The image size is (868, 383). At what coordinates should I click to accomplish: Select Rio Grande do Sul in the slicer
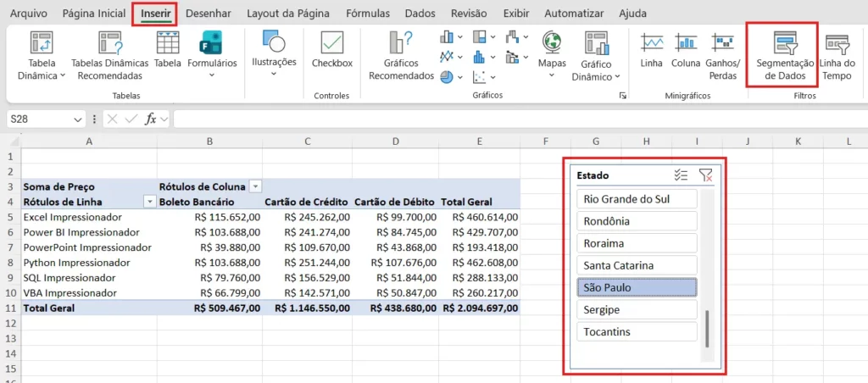click(x=637, y=198)
